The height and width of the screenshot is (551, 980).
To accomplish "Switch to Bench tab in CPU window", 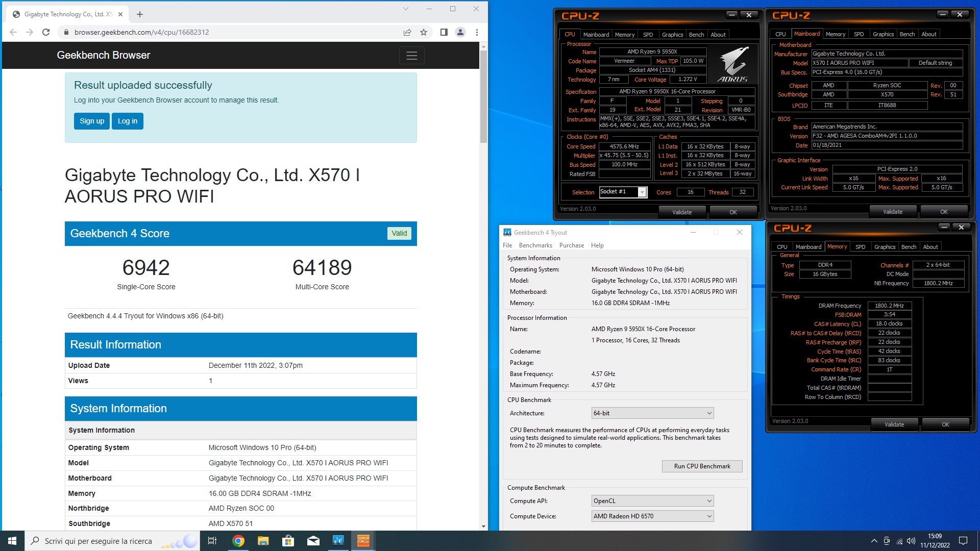I will pyautogui.click(x=696, y=35).
